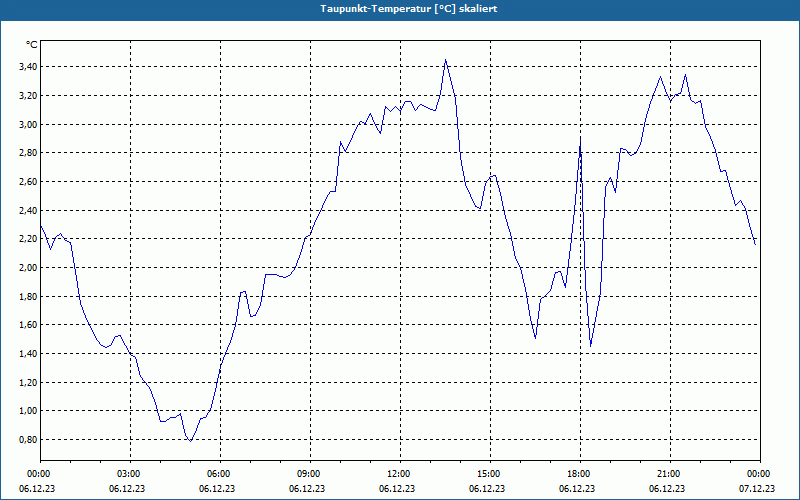This screenshot has width=800, height=500.
Task: Click the °C unit label
Action: click(x=32, y=45)
